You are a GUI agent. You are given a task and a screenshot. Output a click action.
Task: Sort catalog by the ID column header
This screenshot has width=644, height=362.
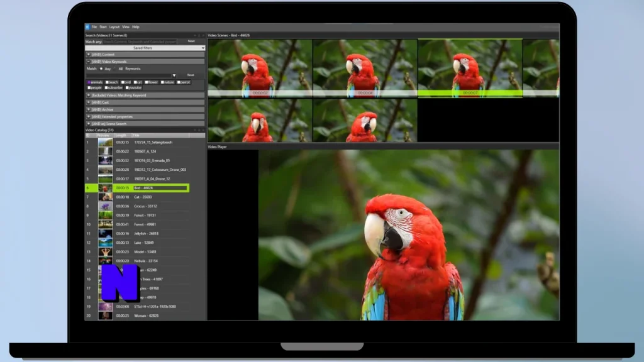point(91,135)
